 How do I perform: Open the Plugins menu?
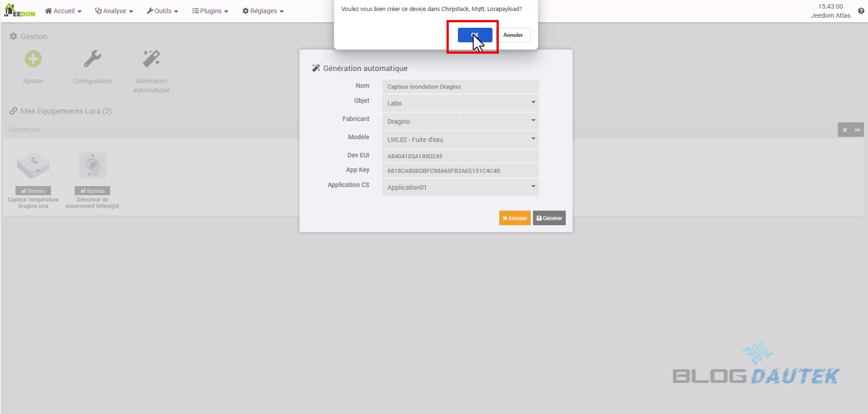210,11
